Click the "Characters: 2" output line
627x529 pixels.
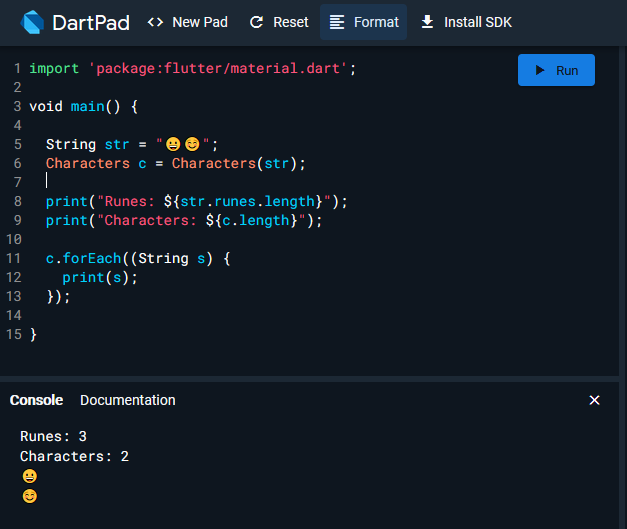pos(74,456)
